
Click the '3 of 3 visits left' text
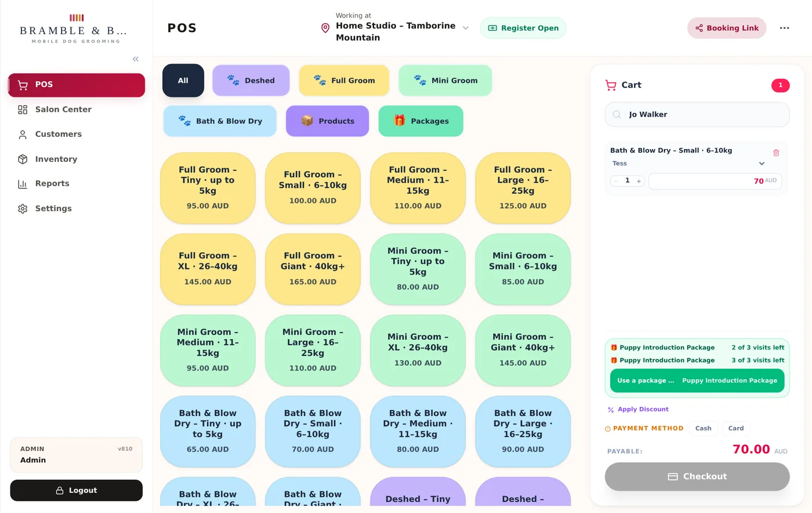757,361
